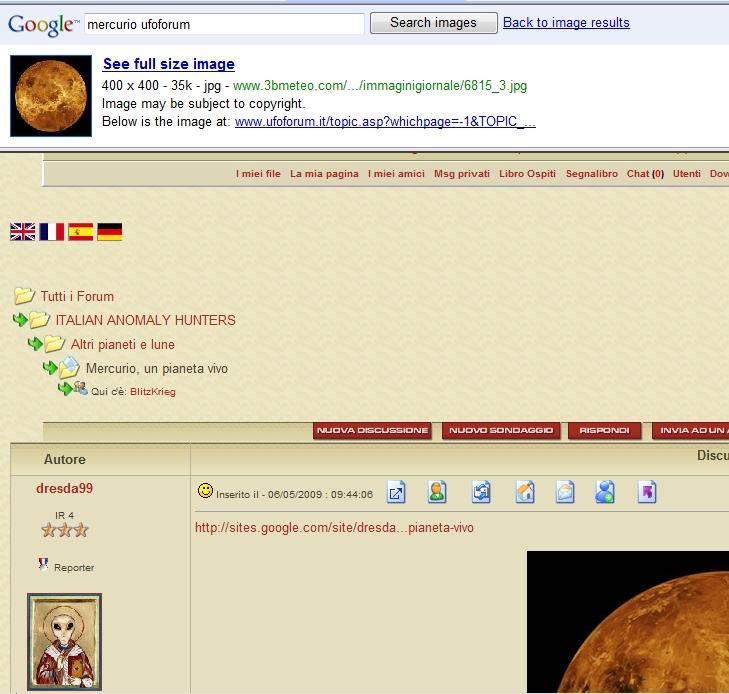
Task: Click the quote reply arrows post icon
Action: [x=481, y=492]
